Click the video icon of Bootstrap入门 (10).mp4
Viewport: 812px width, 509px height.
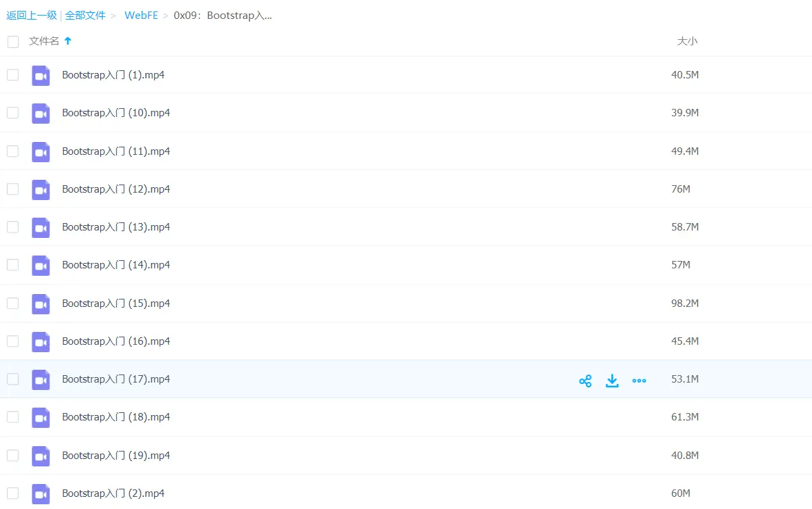tap(41, 114)
